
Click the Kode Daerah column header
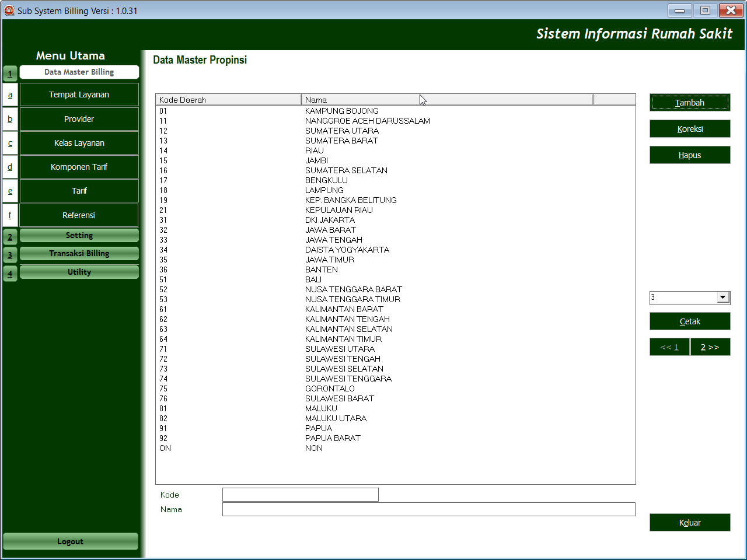(x=229, y=100)
